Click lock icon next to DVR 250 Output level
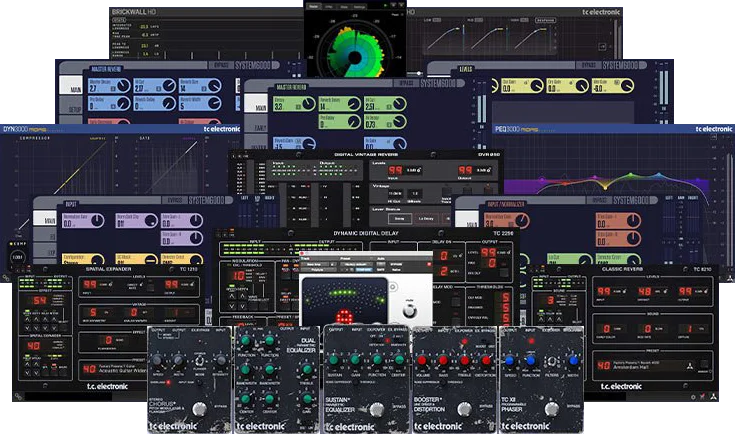Screen dimensions: 735x434 [x=489, y=170]
